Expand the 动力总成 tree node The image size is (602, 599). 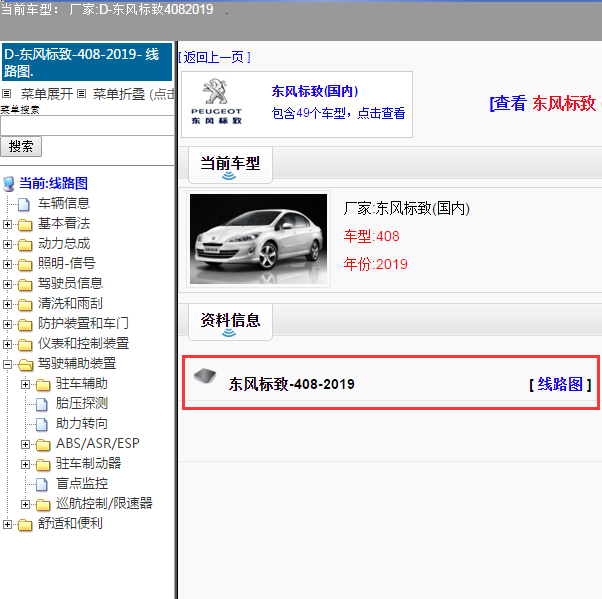7,244
